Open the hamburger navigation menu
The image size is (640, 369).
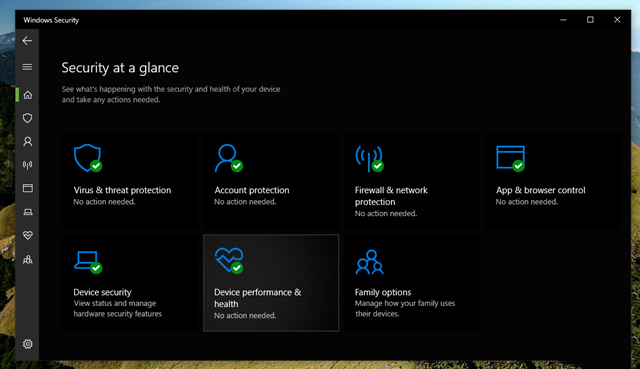(x=27, y=67)
